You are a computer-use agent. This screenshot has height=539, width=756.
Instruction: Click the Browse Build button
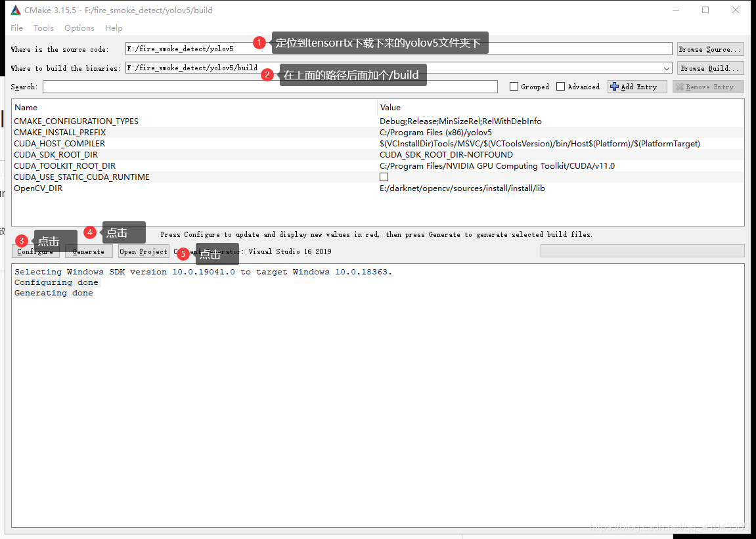tap(711, 68)
